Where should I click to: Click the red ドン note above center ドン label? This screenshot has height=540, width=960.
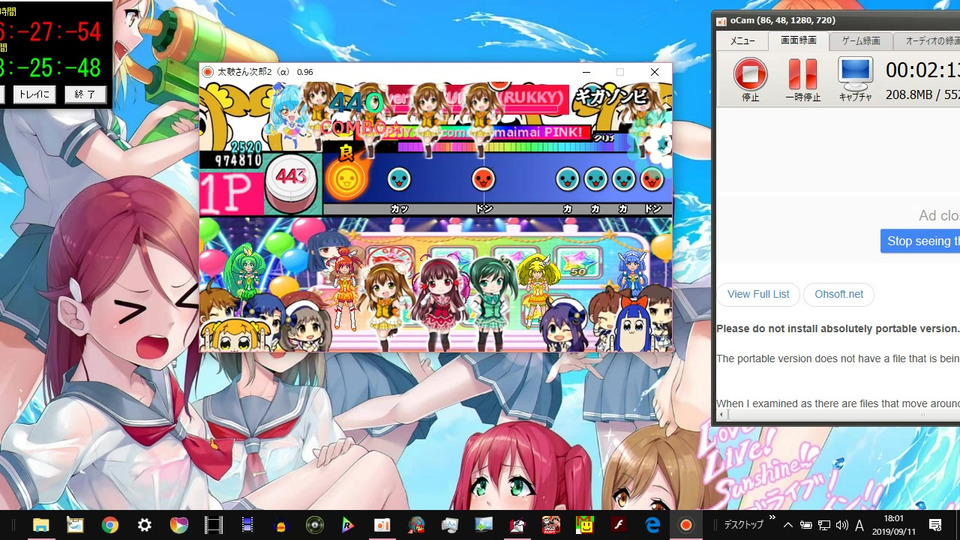[x=483, y=179]
